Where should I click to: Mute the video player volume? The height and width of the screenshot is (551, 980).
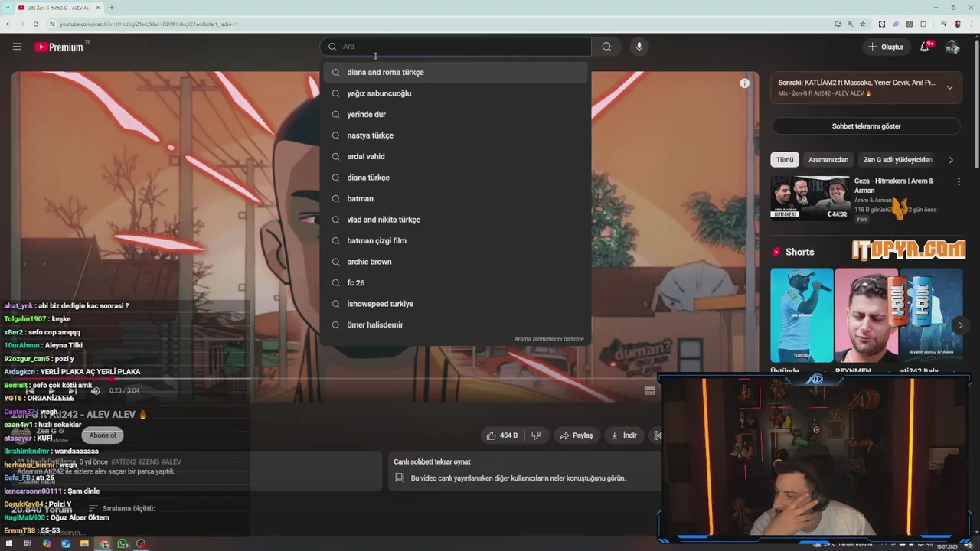(x=95, y=390)
